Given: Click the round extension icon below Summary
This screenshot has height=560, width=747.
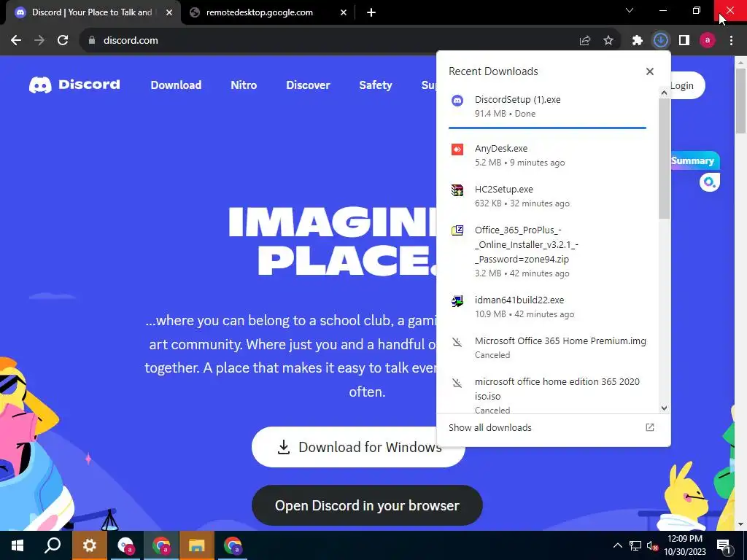Looking at the screenshot, I should pos(709,182).
